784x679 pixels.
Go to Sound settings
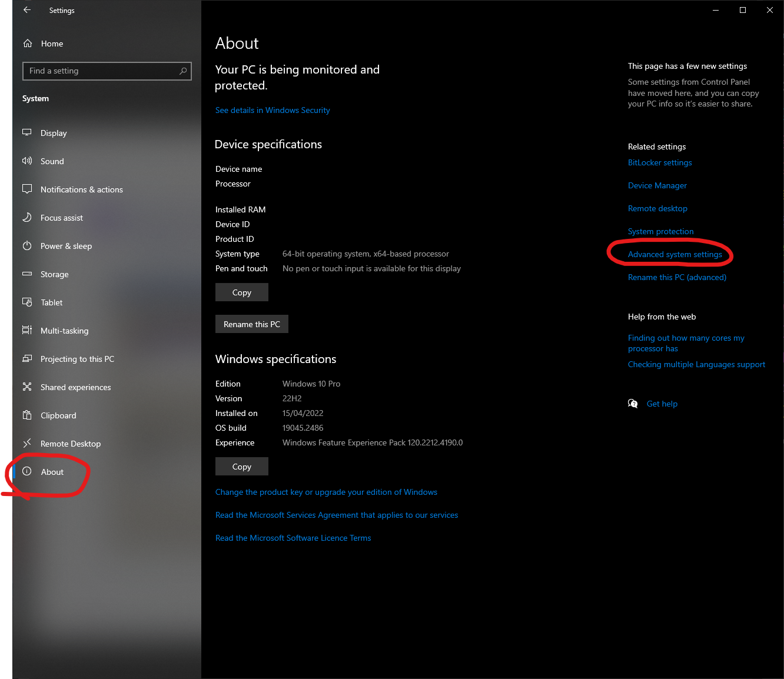107,161
